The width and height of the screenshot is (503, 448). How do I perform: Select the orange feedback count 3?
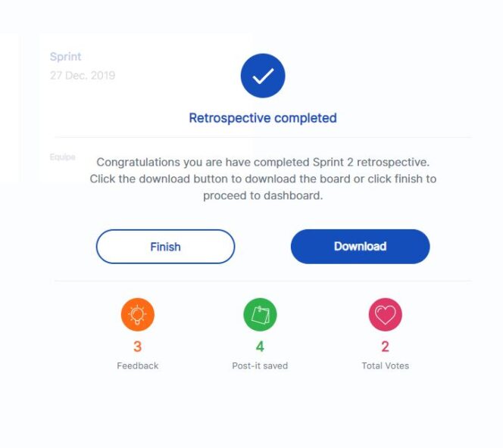(138, 347)
